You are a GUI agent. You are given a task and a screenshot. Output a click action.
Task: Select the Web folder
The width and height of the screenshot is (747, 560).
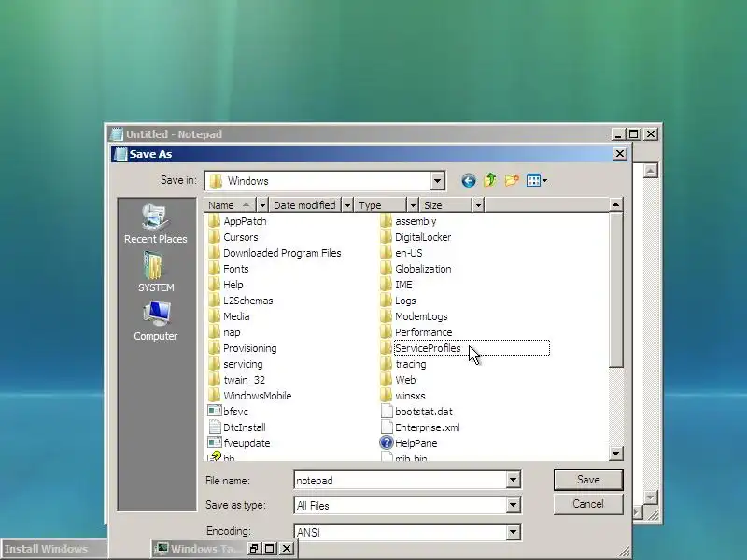tap(399, 380)
